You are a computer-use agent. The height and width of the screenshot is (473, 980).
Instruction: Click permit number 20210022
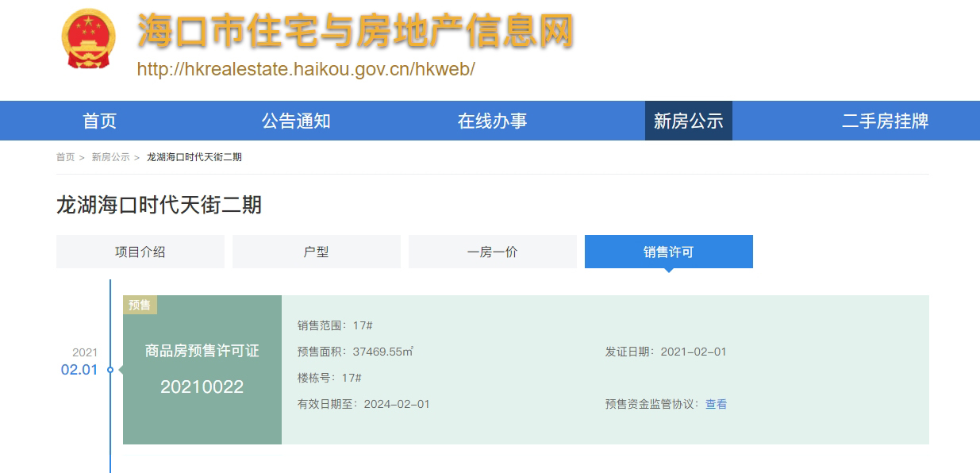pos(202,387)
